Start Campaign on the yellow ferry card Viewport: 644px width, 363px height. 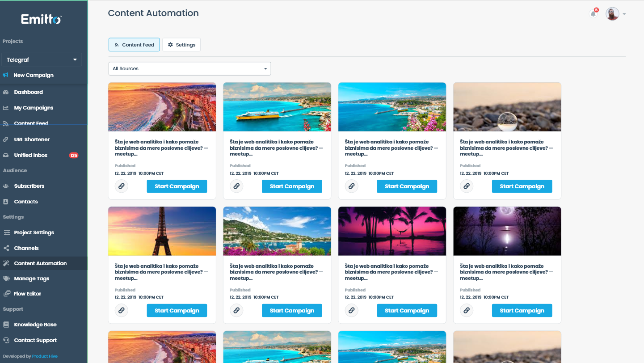[x=292, y=186]
